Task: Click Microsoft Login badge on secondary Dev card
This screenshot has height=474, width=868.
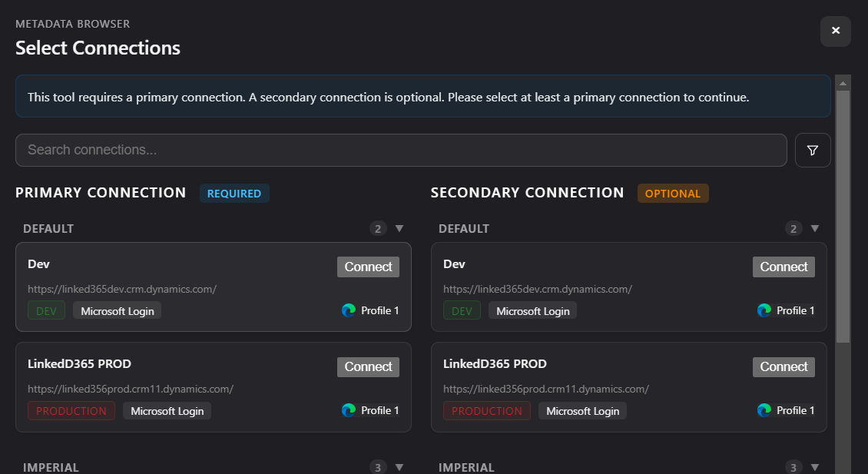Action: coord(532,310)
